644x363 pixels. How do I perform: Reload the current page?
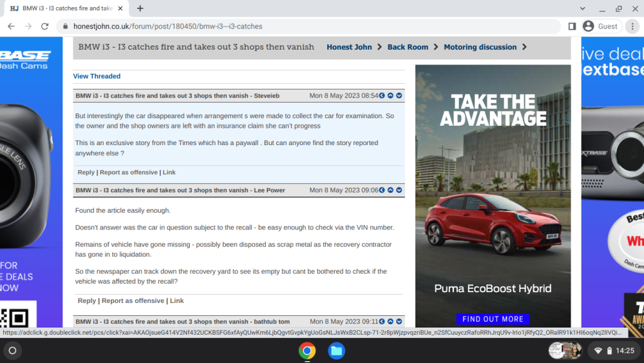(45, 26)
